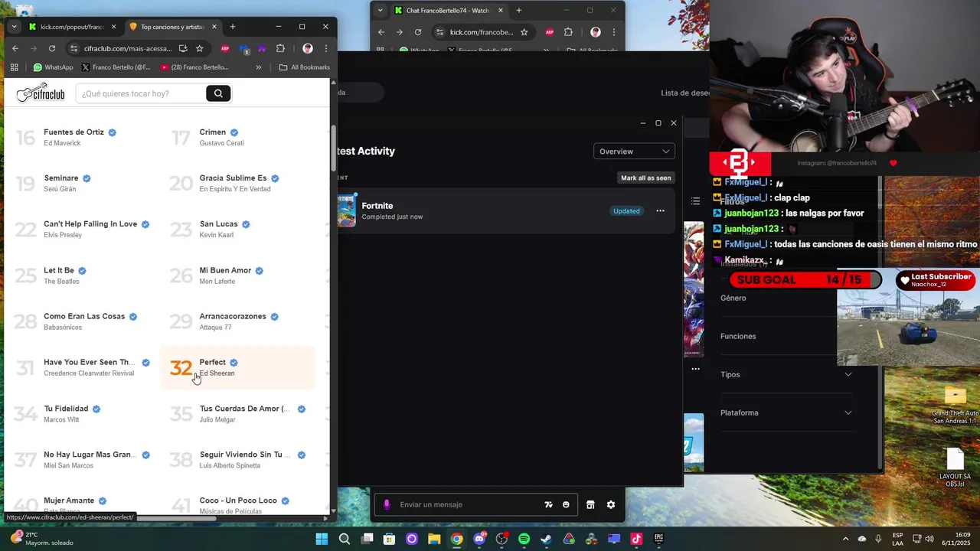This screenshot has height=551, width=980.
Task: Reload the cifraclub.com page
Action: pos(52,48)
